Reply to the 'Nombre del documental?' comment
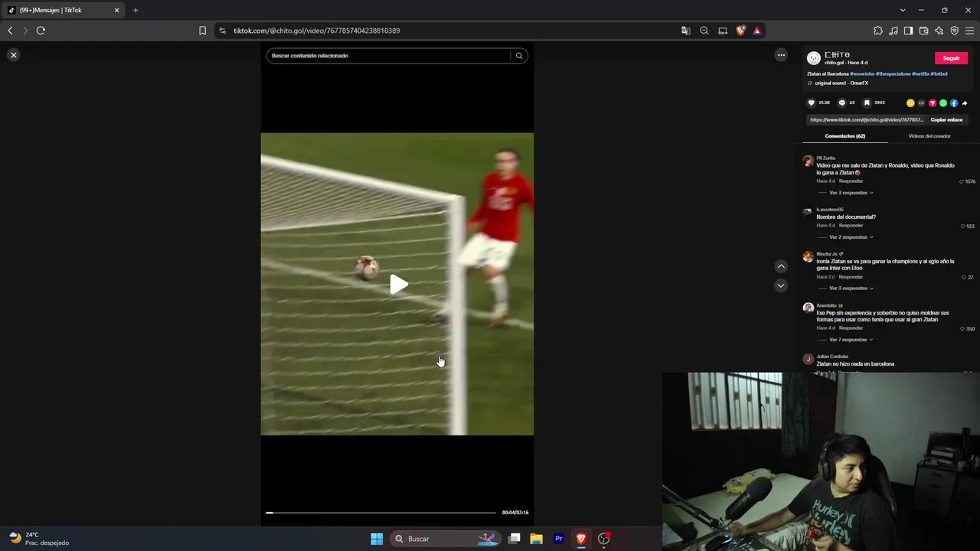The image size is (980, 551). (x=851, y=226)
